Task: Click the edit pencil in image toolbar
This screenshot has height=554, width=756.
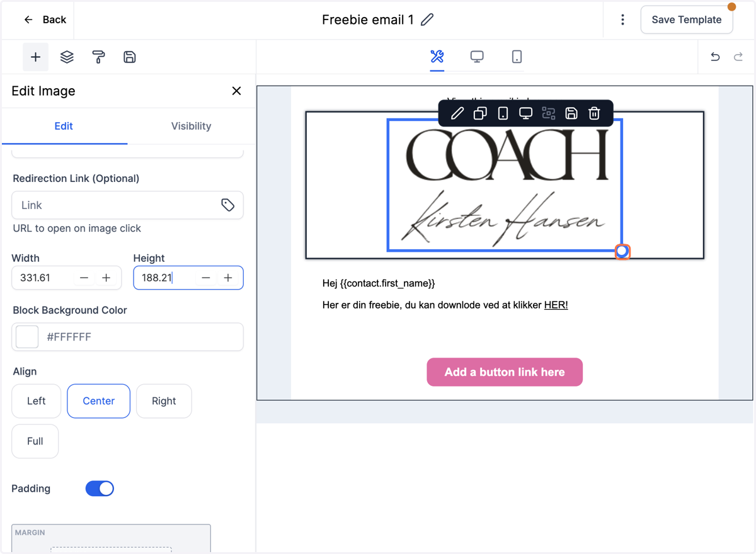Action: (x=457, y=113)
